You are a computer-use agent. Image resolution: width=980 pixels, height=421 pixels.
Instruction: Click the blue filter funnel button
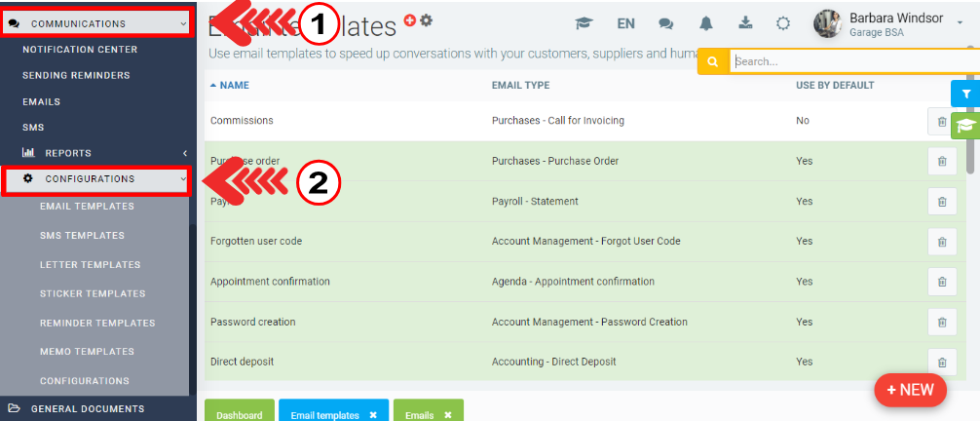click(964, 94)
